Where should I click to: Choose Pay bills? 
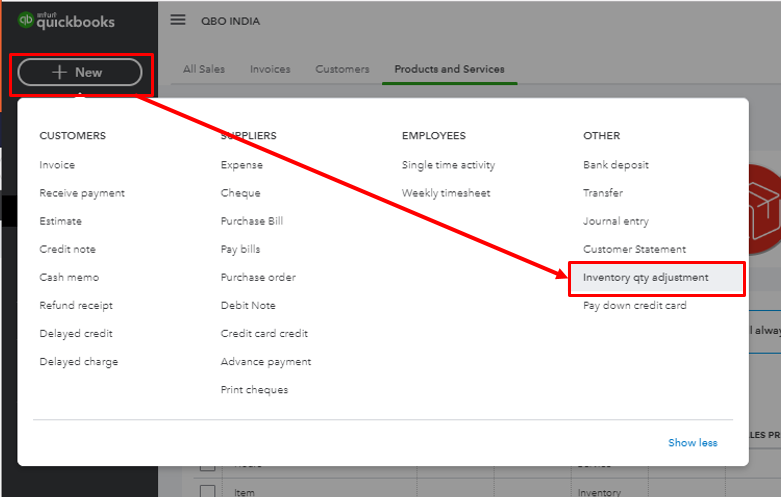[x=241, y=249]
